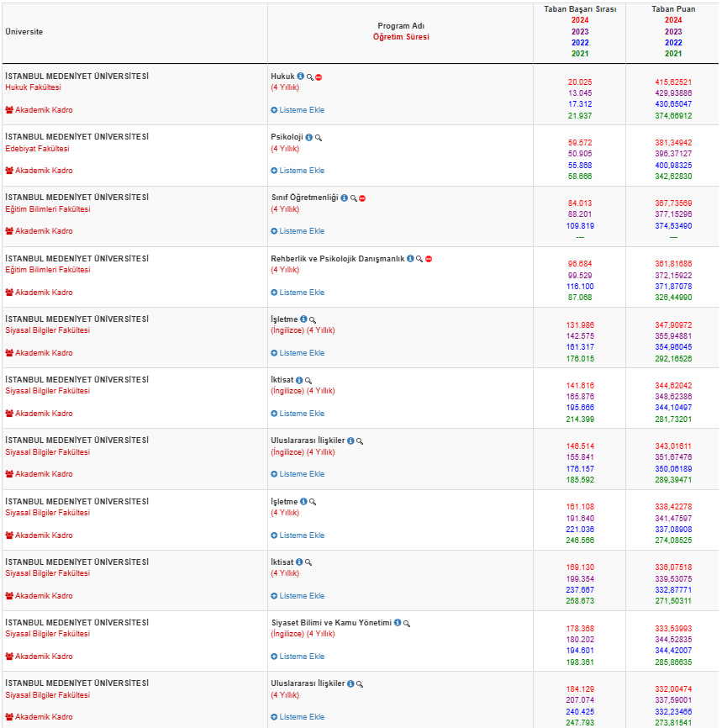
Task: Click Listeme Ekle under Psikoloji
Action: coord(298,171)
